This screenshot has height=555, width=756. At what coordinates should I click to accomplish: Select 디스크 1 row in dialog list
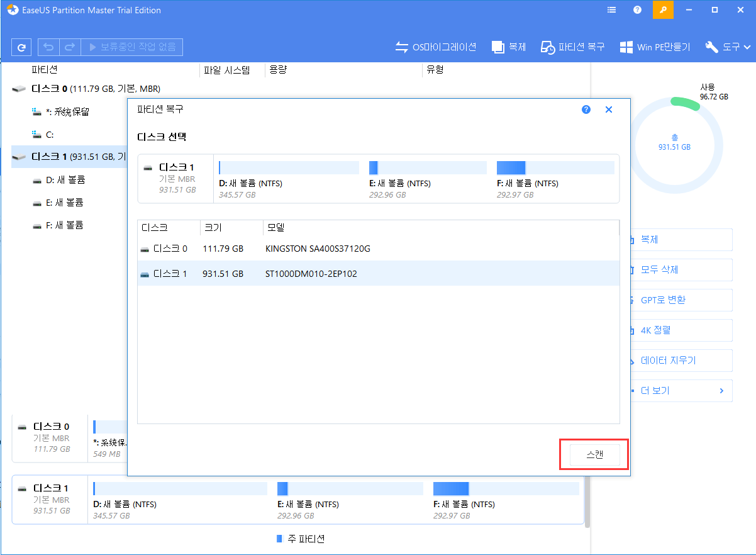(x=378, y=274)
